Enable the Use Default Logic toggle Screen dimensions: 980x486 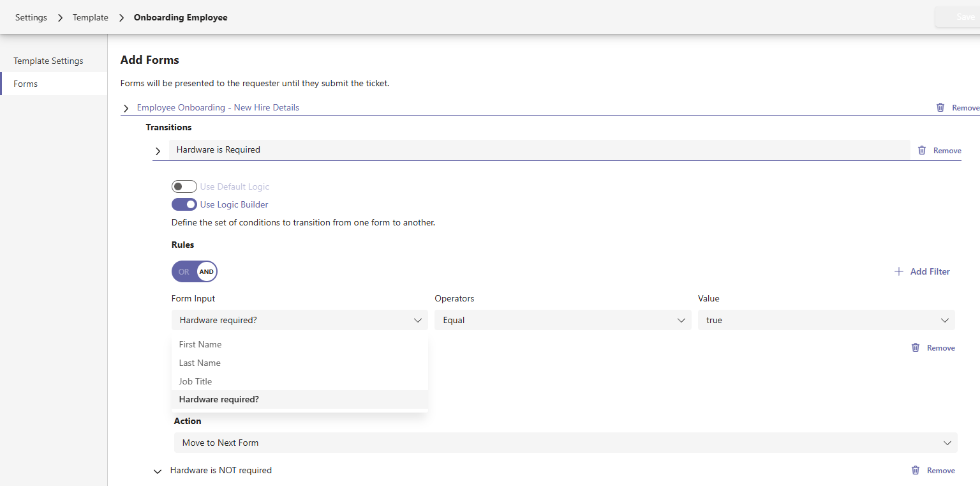(x=184, y=186)
